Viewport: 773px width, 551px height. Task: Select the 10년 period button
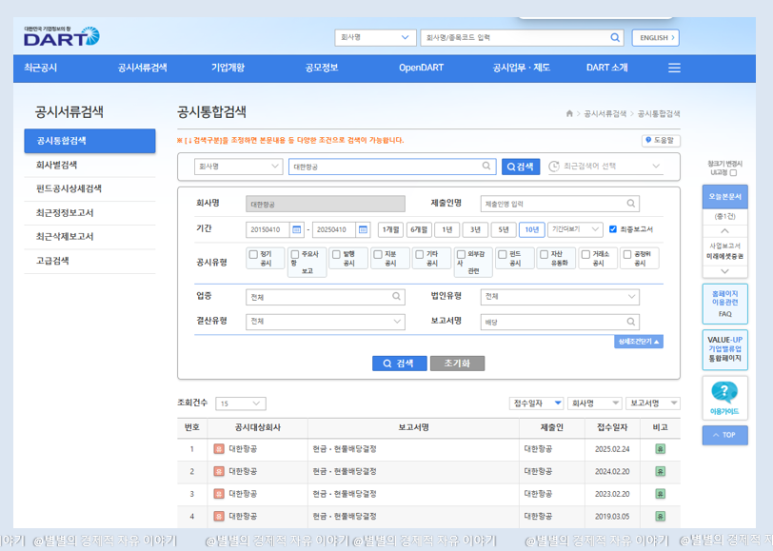[x=531, y=230]
